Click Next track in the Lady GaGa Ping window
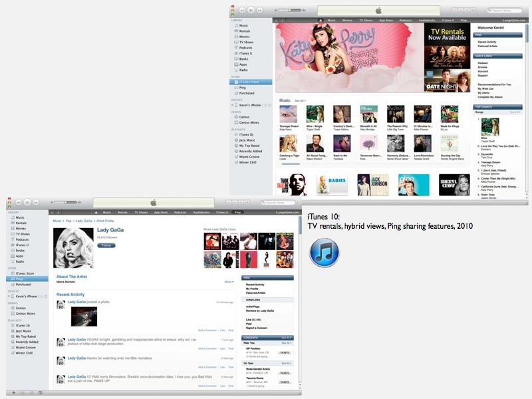 [x=36, y=203]
